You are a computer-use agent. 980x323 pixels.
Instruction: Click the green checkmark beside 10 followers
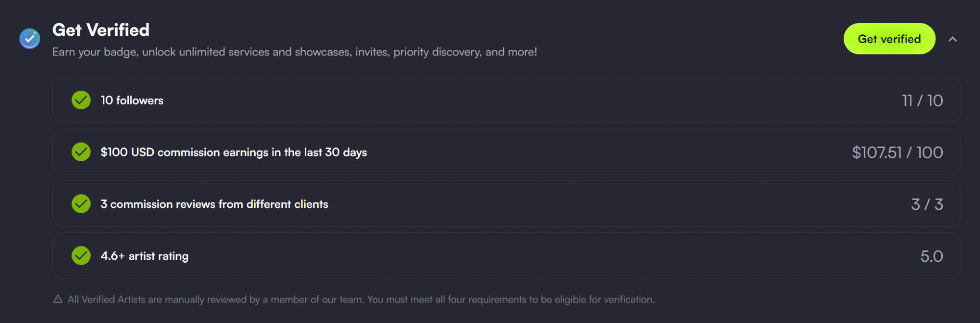(81, 100)
